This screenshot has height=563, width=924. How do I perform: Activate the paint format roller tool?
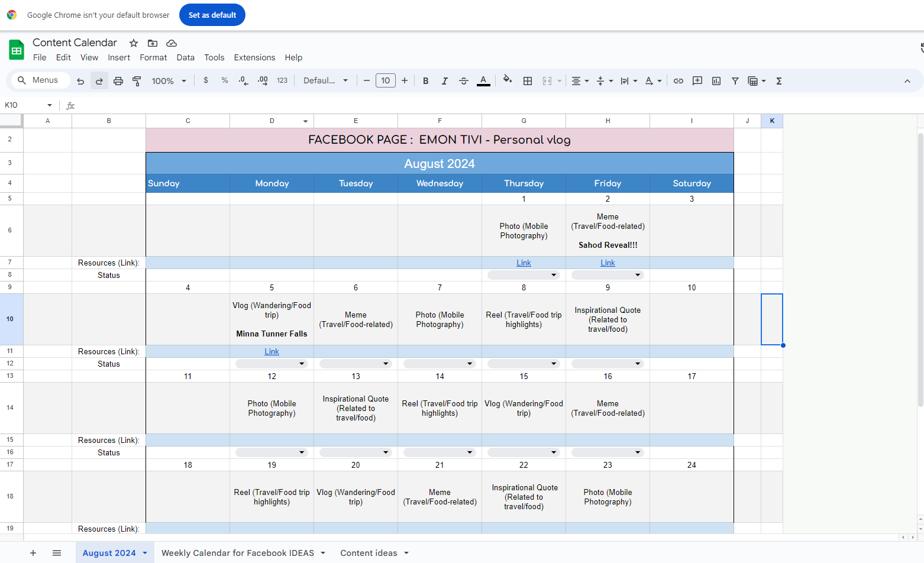point(137,81)
